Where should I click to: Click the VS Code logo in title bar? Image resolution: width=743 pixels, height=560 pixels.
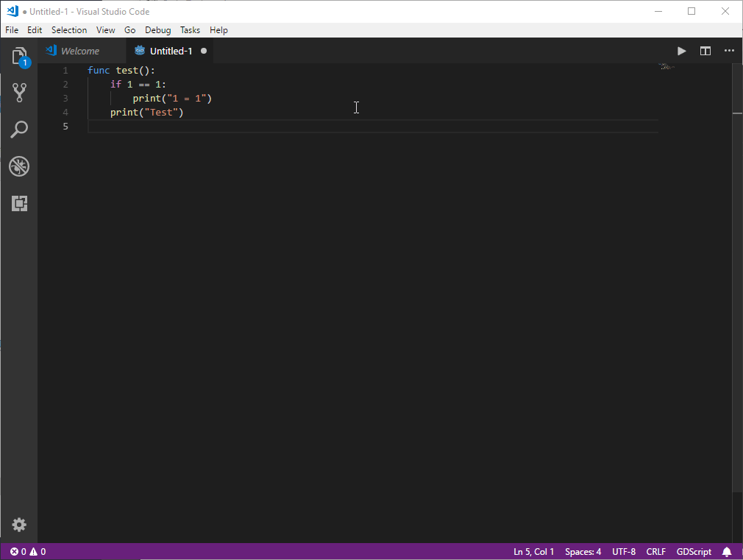13,11
